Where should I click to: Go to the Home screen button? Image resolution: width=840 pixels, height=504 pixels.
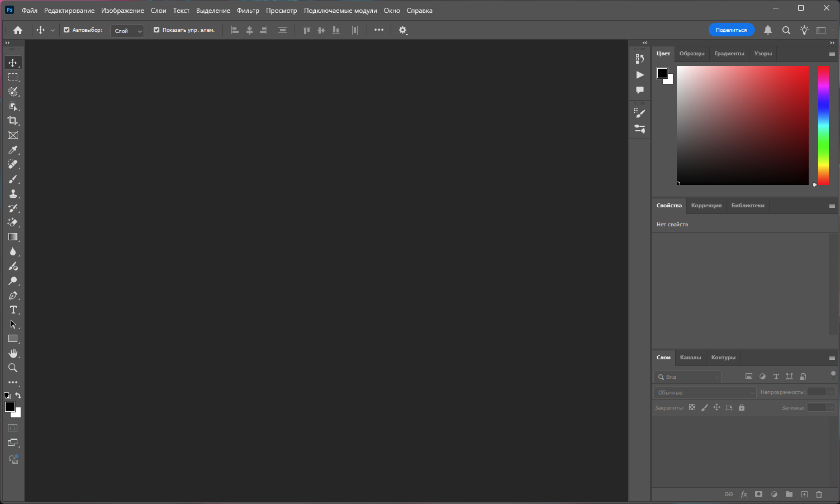18,30
